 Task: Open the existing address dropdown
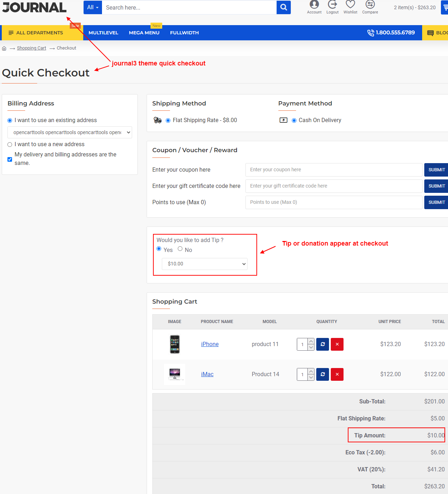[69, 132]
